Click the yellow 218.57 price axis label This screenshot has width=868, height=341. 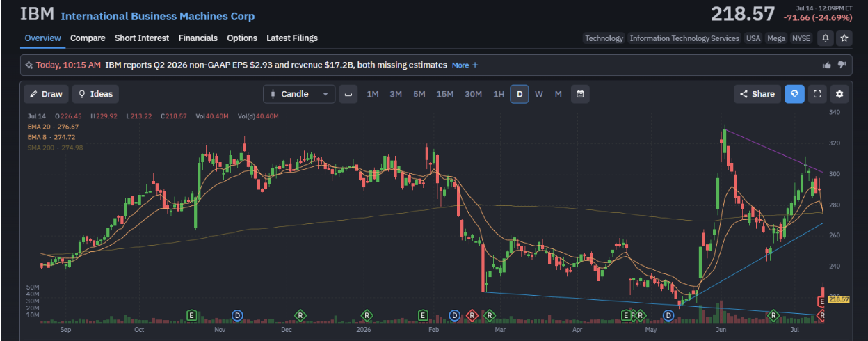tap(839, 299)
